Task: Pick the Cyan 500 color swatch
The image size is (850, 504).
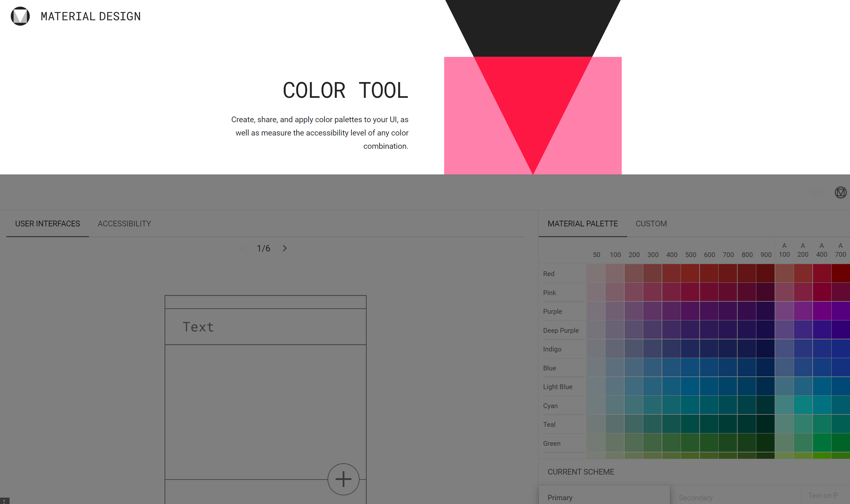Action: (690, 406)
